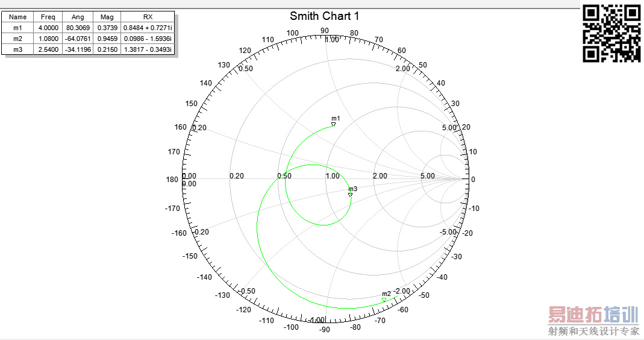Click the 170 degree angle label
The height and width of the screenshot is (340, 644).
pos(174,152)
